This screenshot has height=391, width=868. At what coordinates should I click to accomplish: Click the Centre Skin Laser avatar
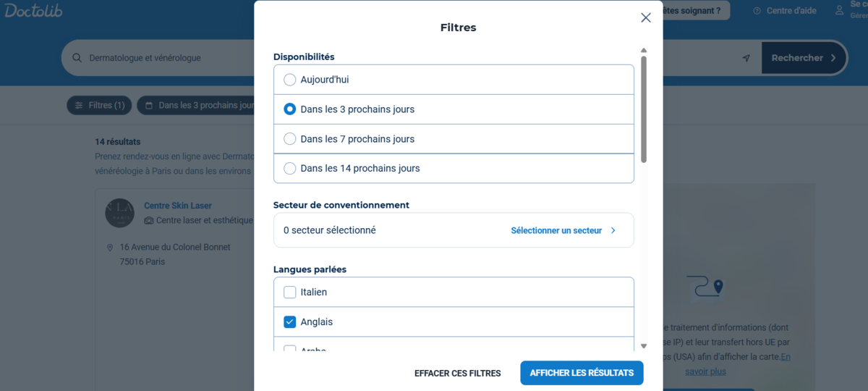point(119,212)
